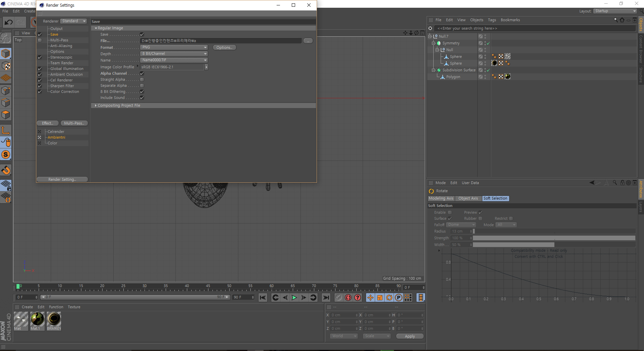
Task: Open the Objects menu in Object Manager
Action: [x=477, y=20]
